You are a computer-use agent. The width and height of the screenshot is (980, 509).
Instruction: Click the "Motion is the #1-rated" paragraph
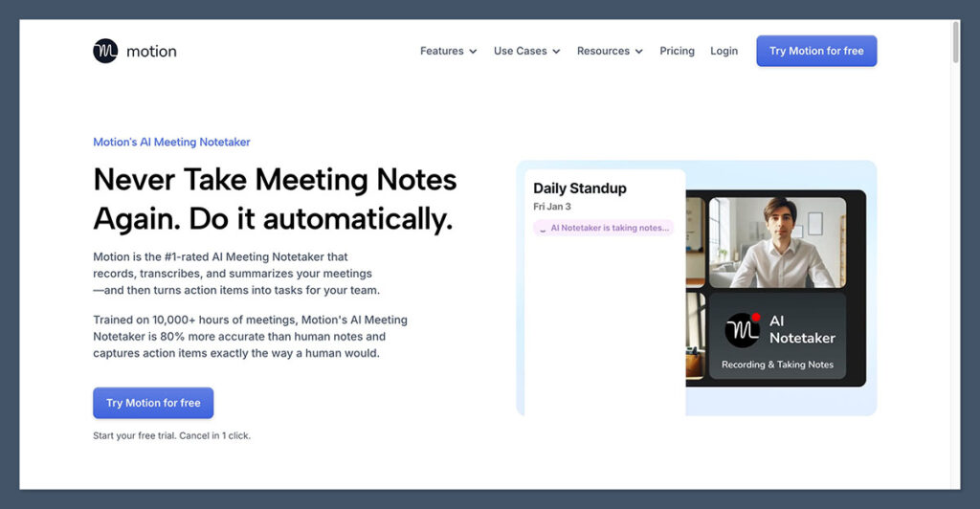(236, 274)
